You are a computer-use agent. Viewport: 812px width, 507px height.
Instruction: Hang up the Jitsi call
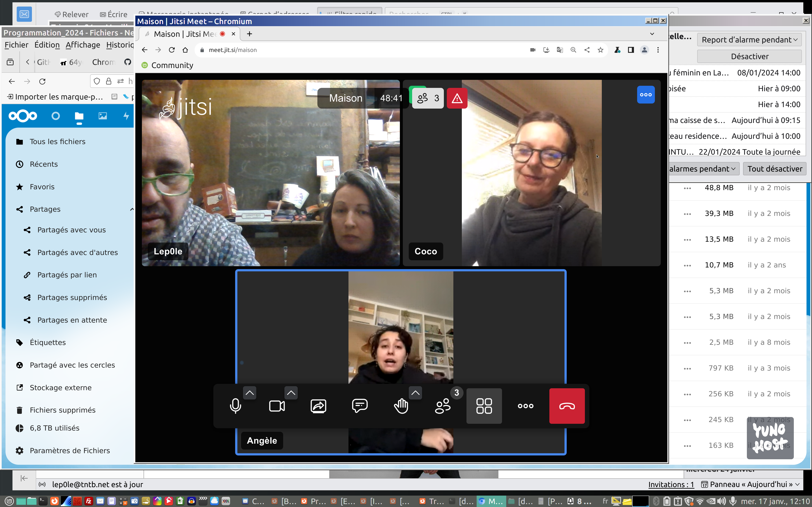[567, 406]
